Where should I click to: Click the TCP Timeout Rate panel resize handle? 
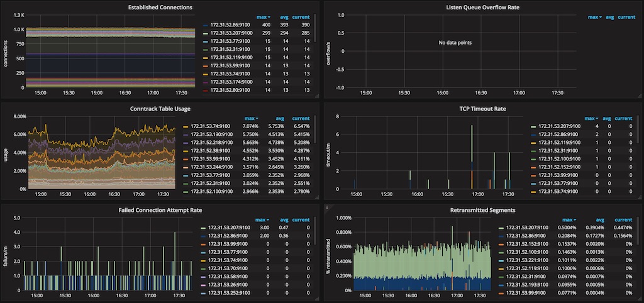[640, 196]
